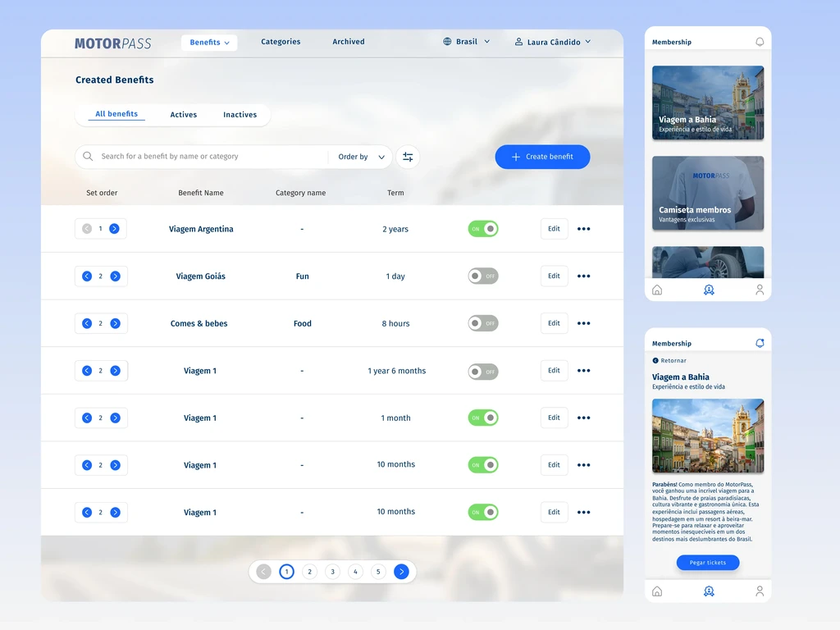This screenshot has height=630, width=840.
Task: Click the Create benefit button
Action: [542, 157]
